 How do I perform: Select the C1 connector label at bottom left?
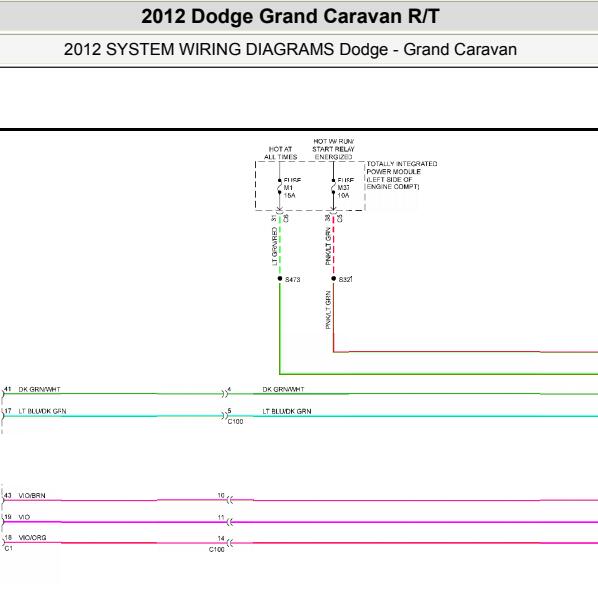point(8,548)
